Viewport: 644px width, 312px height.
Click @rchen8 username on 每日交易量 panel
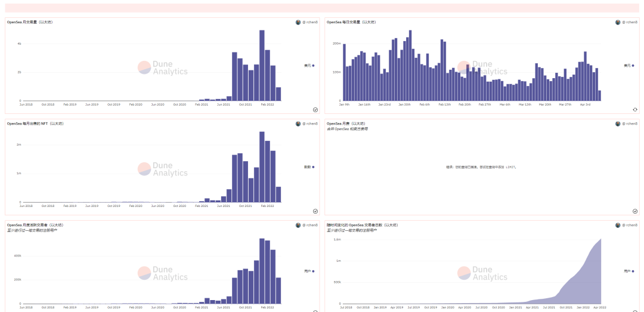coord(630,22)
